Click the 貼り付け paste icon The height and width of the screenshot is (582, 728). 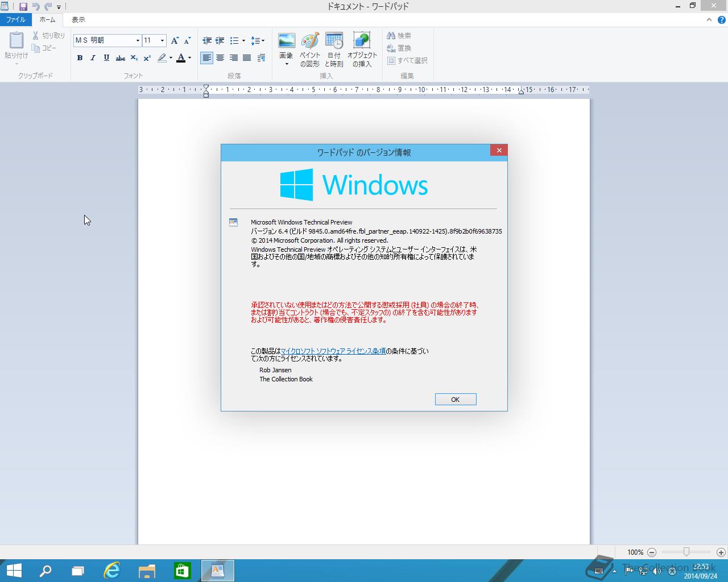[16, 40]
